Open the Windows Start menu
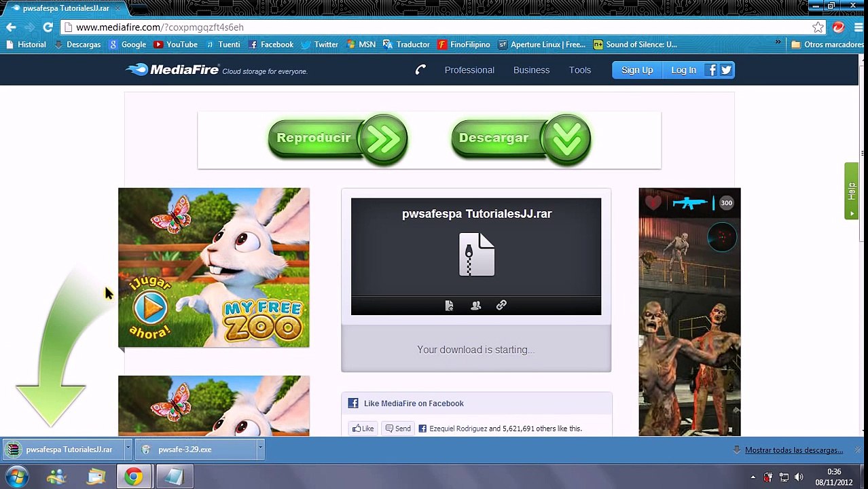Image resolution: width=868 pixels, height=489 pixels. (17, 477)
